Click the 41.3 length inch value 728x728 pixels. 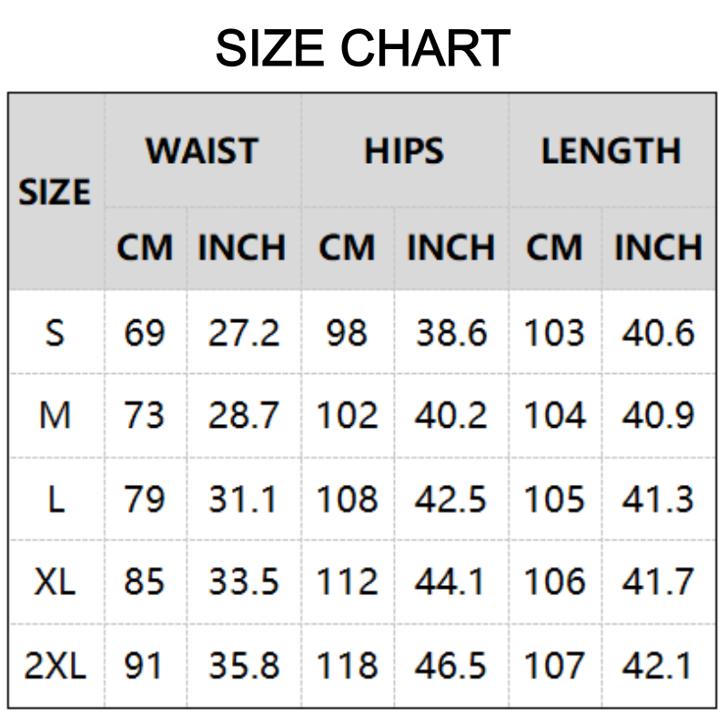pyautogui.click(x=658, y=500)
